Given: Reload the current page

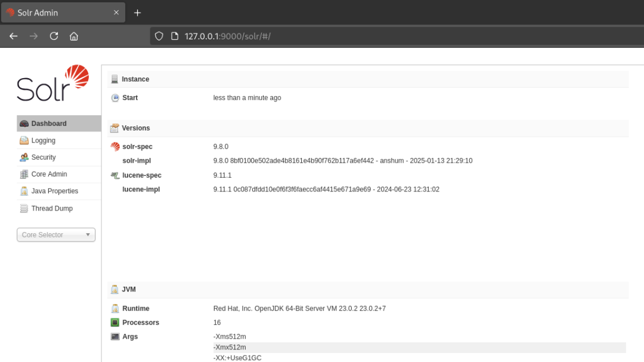Looking at the screenshot, I should click(x=54, y=36).
